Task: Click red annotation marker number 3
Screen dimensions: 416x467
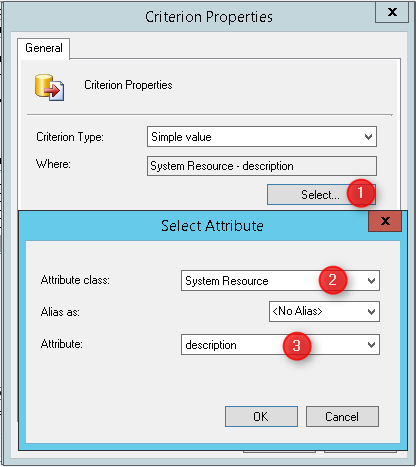Action: (x=297, y=345)
